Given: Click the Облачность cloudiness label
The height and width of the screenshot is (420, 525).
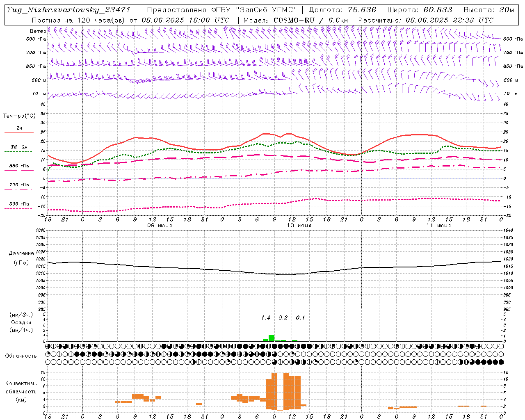Looking at the screenshot, I should [21, 356].
